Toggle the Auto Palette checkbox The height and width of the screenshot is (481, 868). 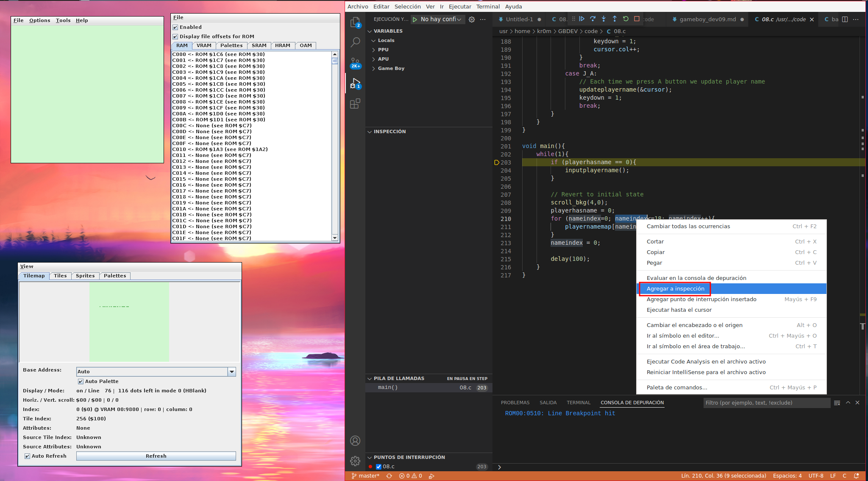(81, 381)
